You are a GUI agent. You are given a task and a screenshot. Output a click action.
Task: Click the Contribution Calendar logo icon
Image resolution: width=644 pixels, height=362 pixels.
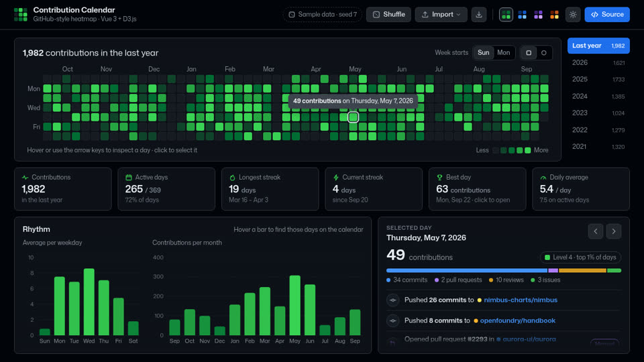pyautogui.click(x=21, y=14)
